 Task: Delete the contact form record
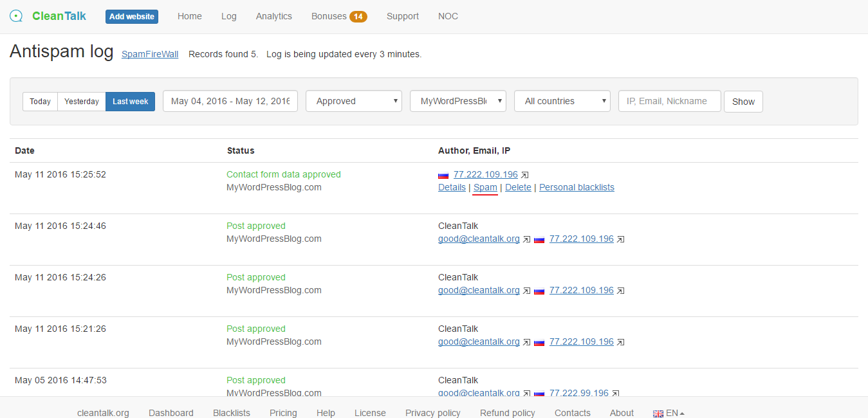[x=518, y=187]
